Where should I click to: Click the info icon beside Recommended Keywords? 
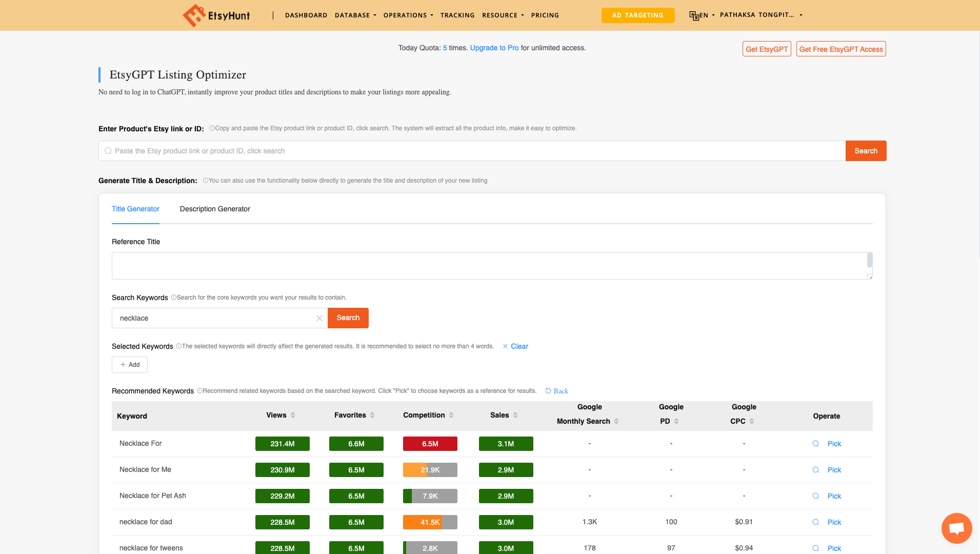pos(199,391)
